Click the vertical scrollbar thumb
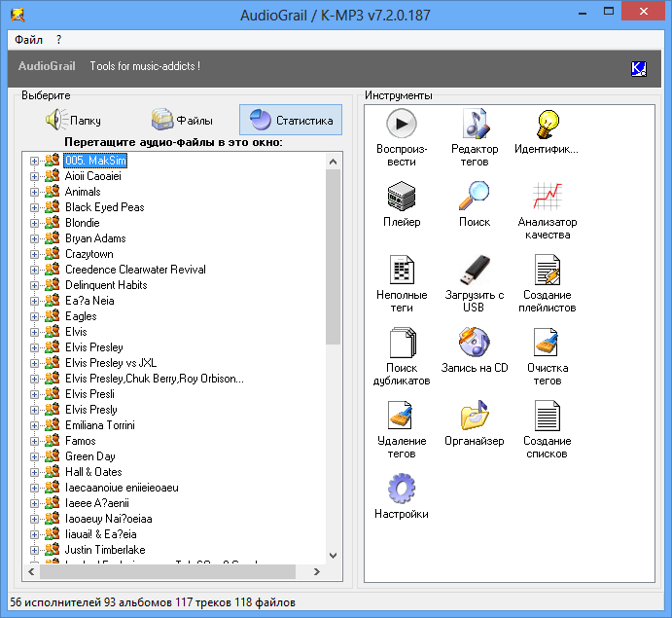672x618 pixels. pyautogui.click(x=333, y=257)
